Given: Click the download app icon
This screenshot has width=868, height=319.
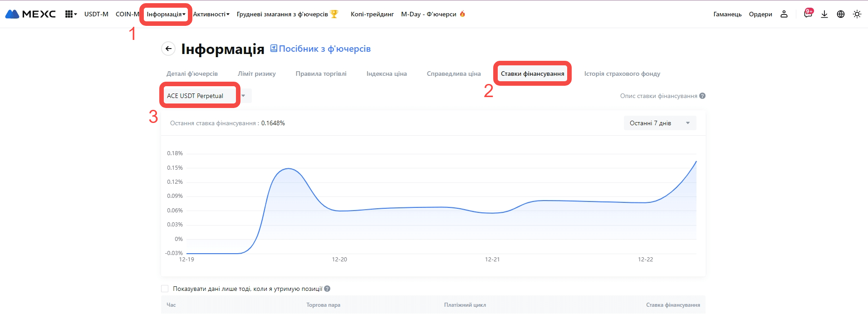Looking at the screenshot, I should coord(824,14).
